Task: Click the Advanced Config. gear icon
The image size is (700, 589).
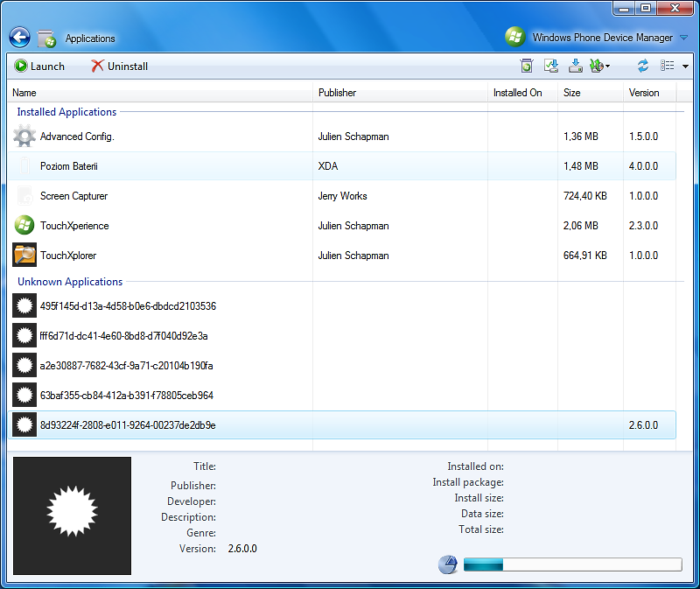Action: (24, 137)
